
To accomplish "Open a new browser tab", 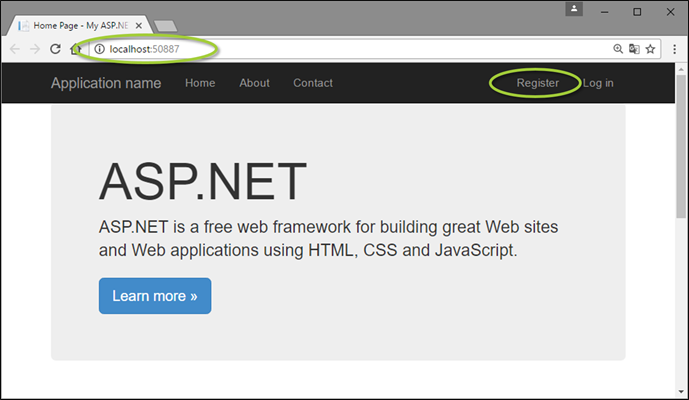I will tap(166, 26).
